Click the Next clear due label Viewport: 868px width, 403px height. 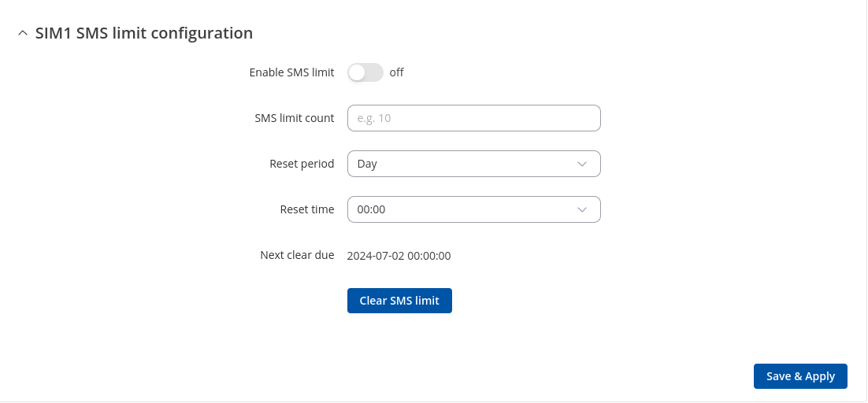click(297, 255)
